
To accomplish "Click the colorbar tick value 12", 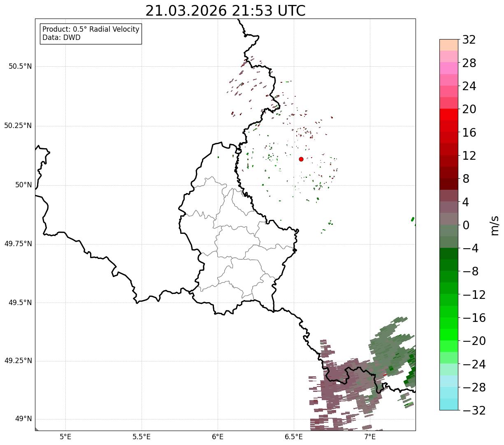I will [x=469, y=156].
